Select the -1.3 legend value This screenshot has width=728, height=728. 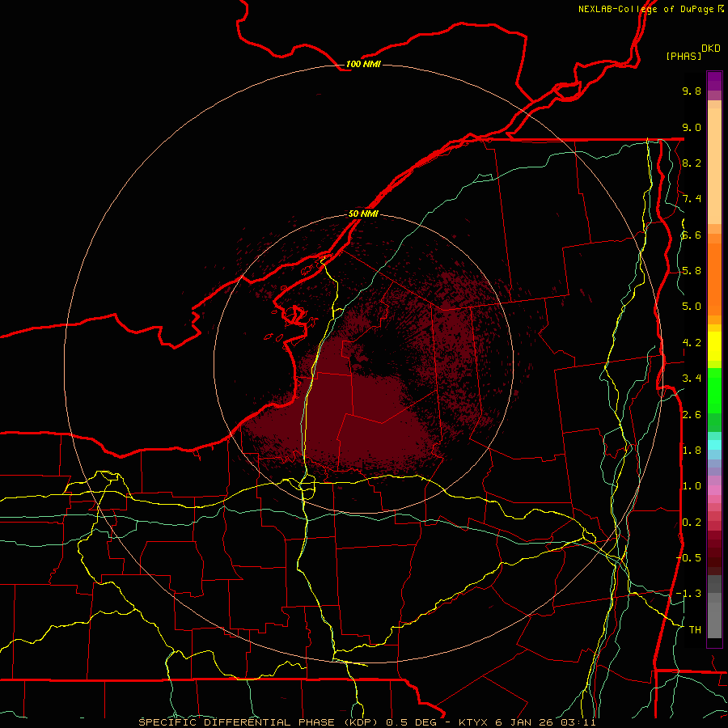(x=688, y=594)
